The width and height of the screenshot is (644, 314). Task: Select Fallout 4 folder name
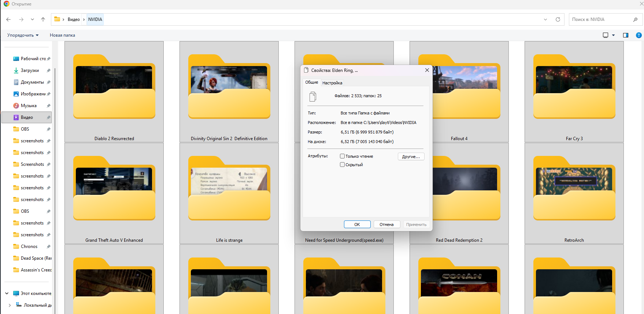459,139
